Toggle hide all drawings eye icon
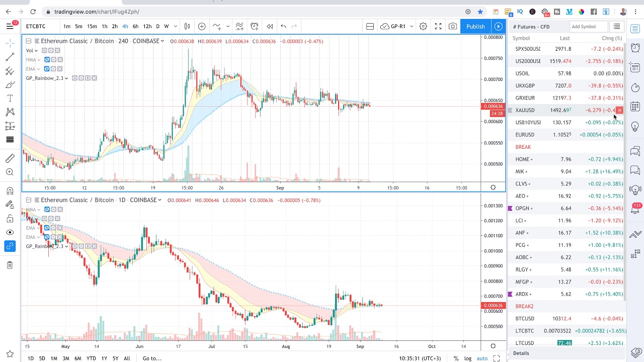644x362 pixels. tap(10, 232)
